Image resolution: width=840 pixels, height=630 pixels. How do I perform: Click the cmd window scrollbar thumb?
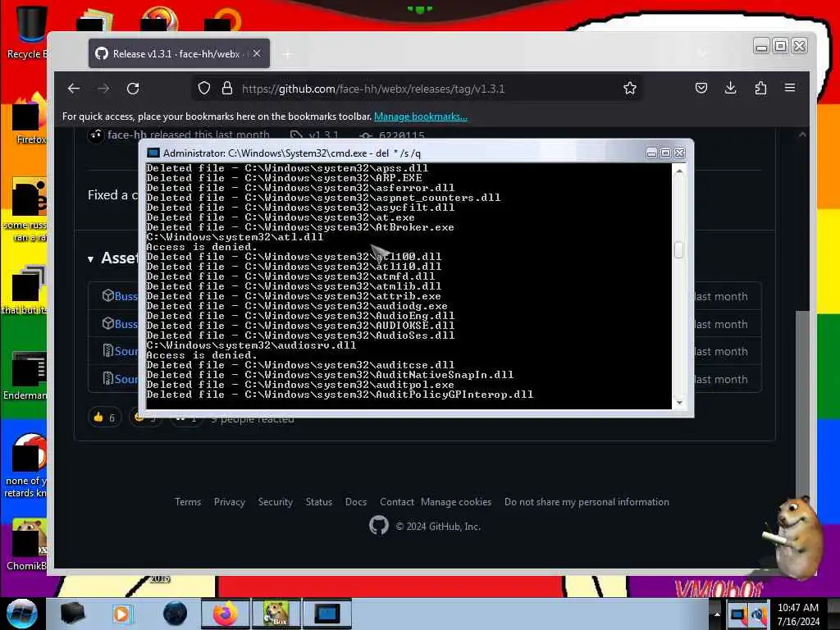pos(678,249)
